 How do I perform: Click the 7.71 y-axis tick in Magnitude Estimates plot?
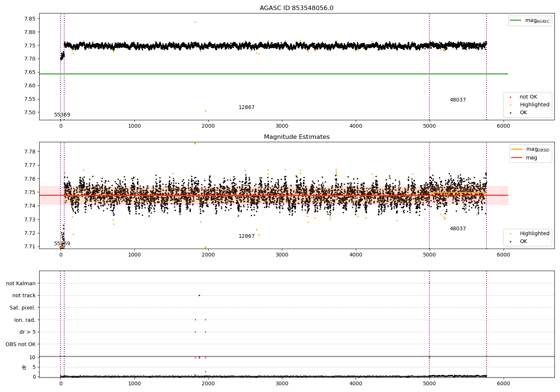(x=30, y=247)
